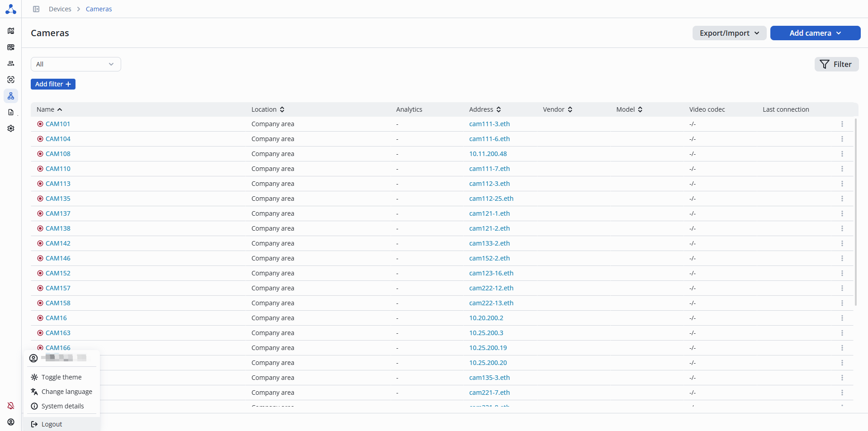The height and width of the screenshot is (431, 868).
Task: Click the red status icon beside CAM104
Action: point(40,139)
